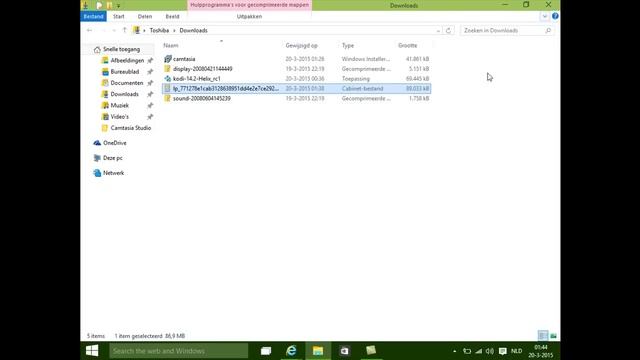Open Help via the question mark icon
640x360 pixels.
click(555, 16)
